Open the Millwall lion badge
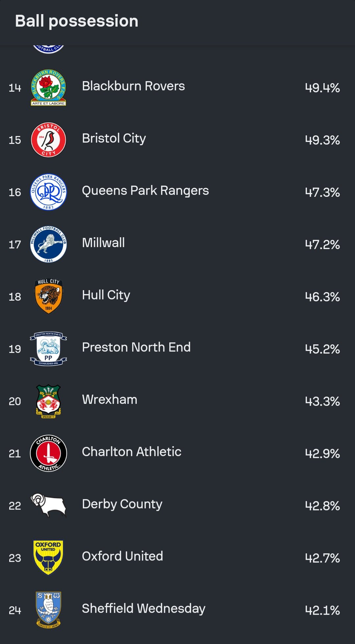The image size is (355, 644). click(x=48, y=244)
